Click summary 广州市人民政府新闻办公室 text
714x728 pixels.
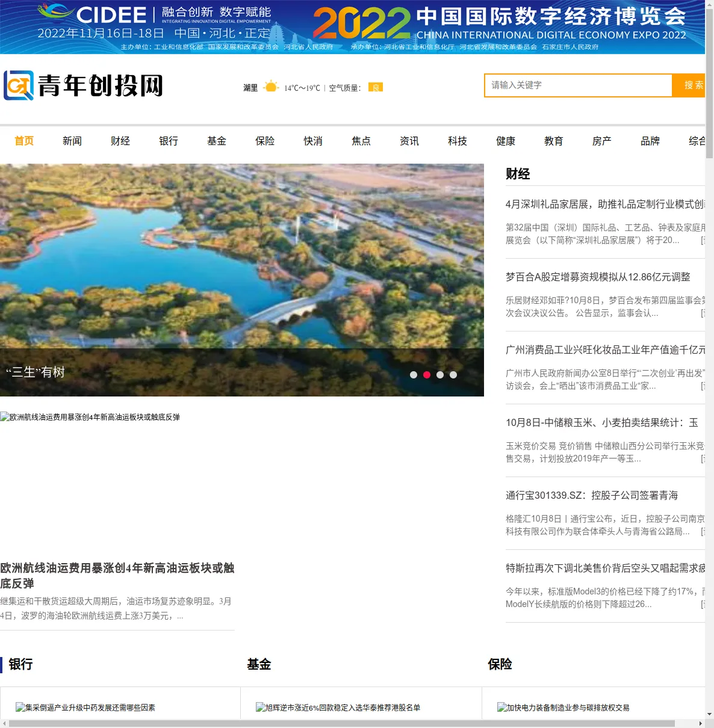click(x=605, y=380)
